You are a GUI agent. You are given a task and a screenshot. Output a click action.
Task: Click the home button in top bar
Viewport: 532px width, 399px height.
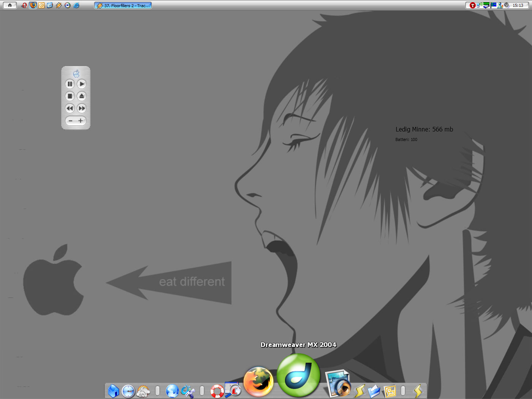[10, 5]
